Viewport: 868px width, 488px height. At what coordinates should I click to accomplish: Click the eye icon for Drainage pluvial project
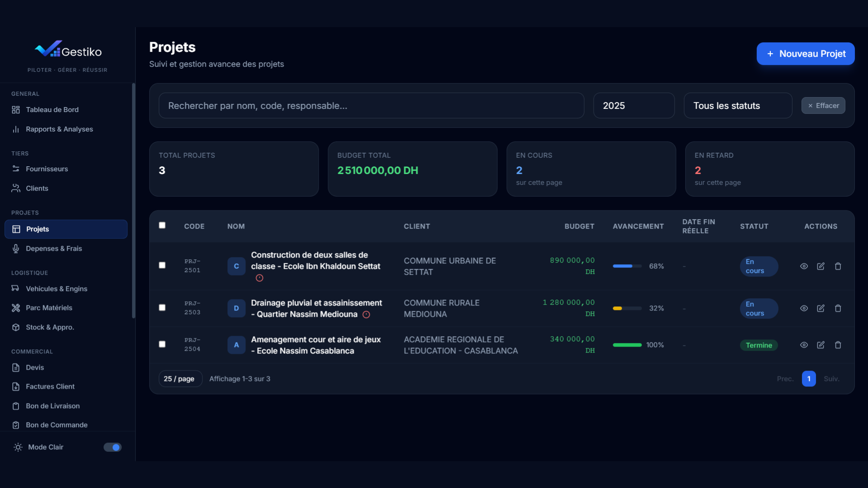(804, 308)
